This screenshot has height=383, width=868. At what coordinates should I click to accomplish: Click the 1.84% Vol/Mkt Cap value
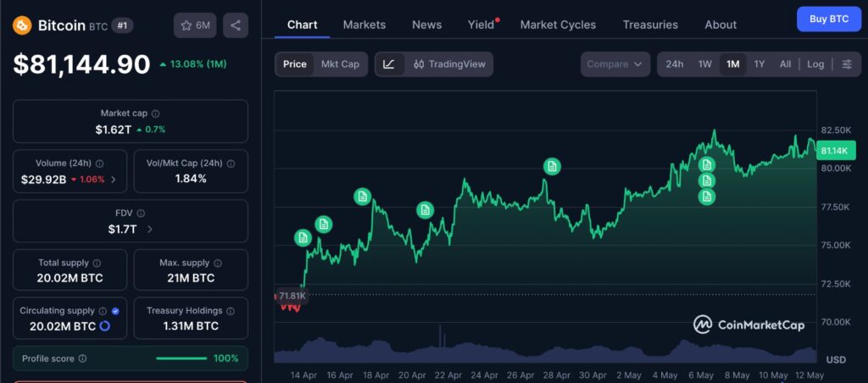tap(191, 179)
